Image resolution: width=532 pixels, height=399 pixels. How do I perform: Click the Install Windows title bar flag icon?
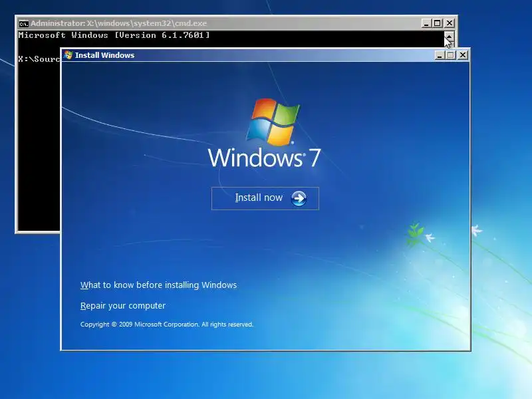(68, 55)
